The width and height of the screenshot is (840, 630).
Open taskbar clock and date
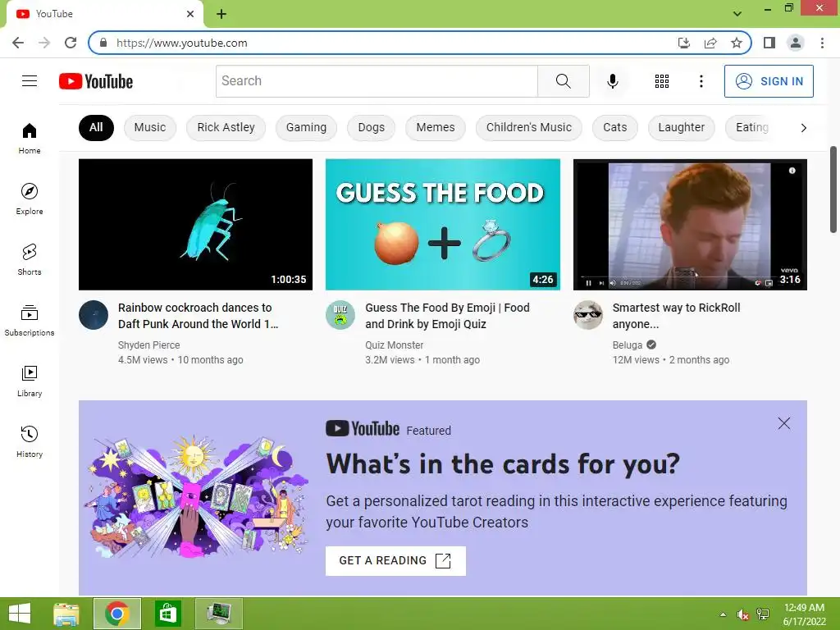804,614
